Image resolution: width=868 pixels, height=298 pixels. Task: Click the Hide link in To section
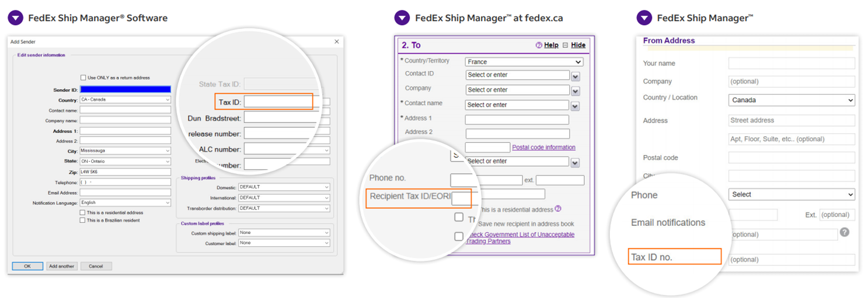point(578,45)
